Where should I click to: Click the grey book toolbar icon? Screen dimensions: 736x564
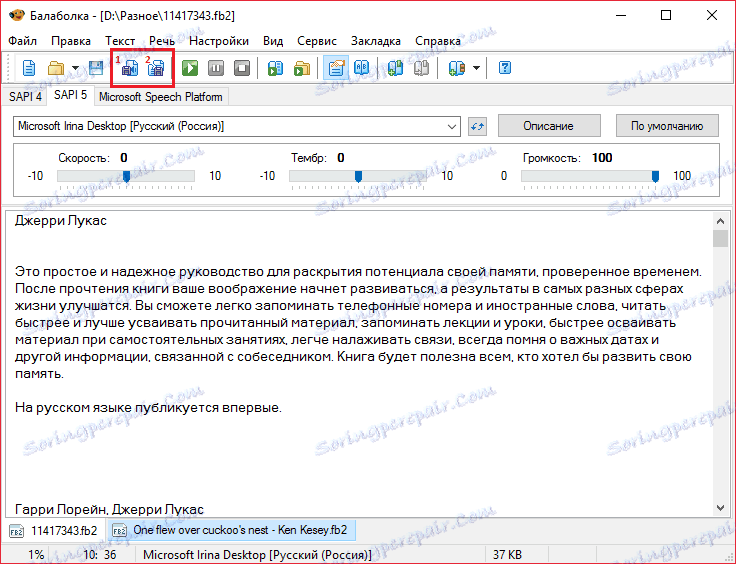pos(422,69)
